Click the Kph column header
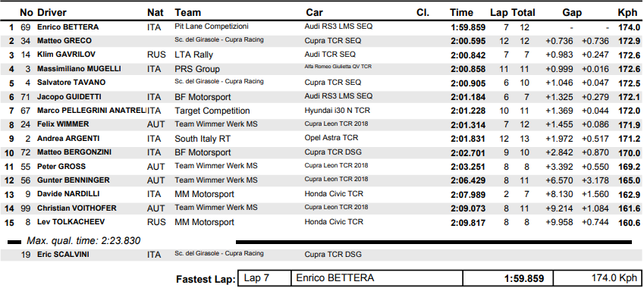The image size is (644, 288). click(627, 13)
